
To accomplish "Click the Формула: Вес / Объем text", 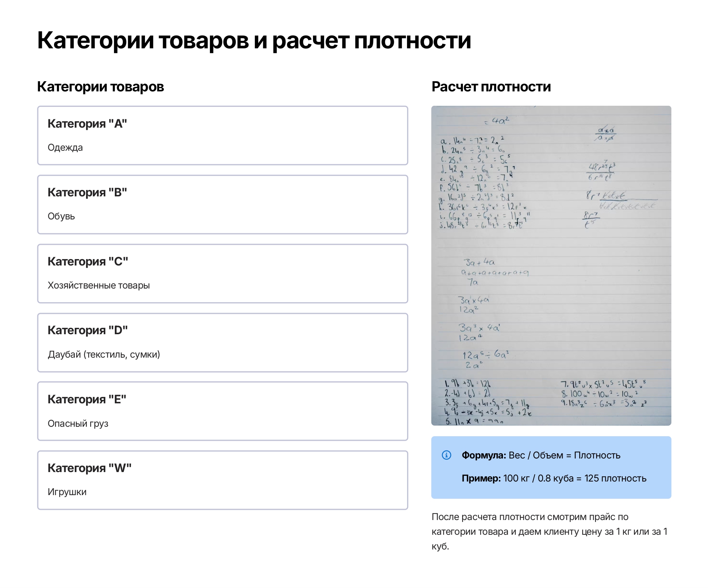I will coord(541,455).
